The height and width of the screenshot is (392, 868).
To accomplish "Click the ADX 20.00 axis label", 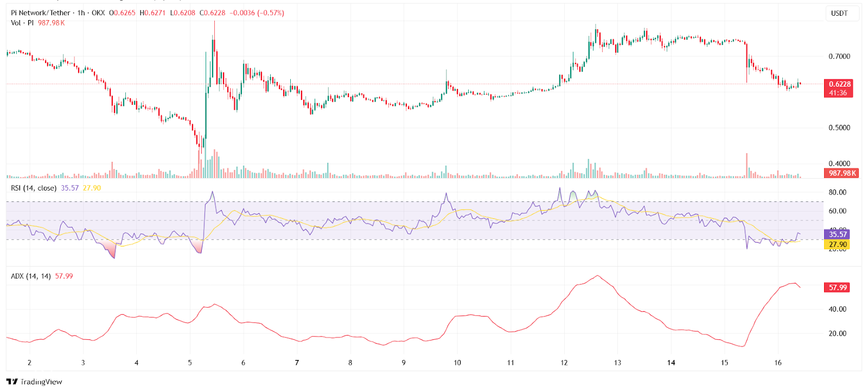I will point(838,334).
